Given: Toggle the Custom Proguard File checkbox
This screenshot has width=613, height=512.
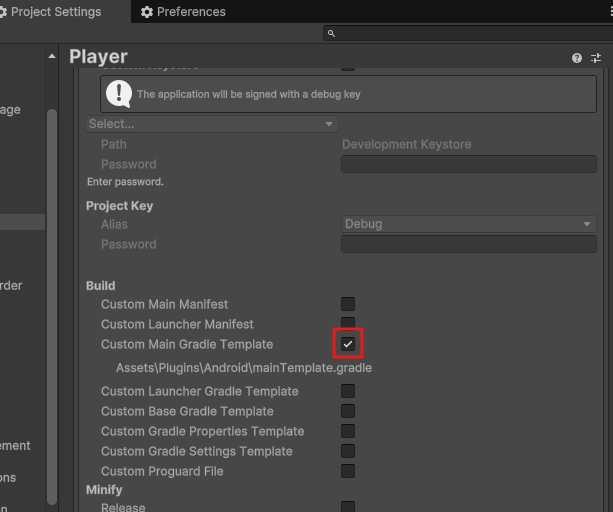Looking at the screenshot, I should [348, 471].
